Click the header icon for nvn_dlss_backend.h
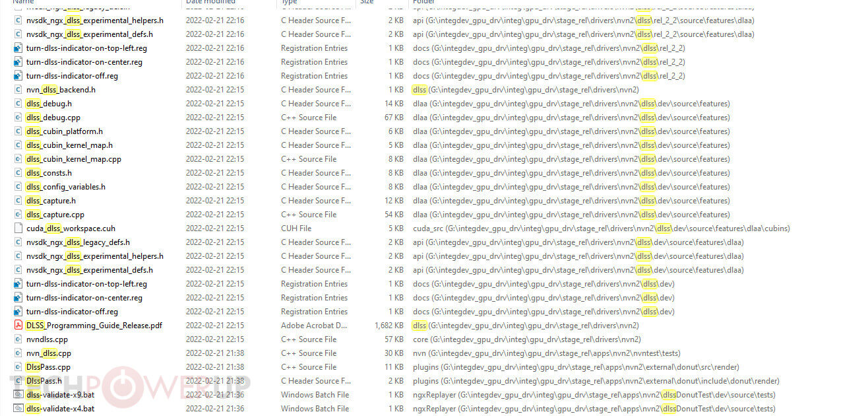Viewport: 868px width, 416px height. tap(18, 90)
